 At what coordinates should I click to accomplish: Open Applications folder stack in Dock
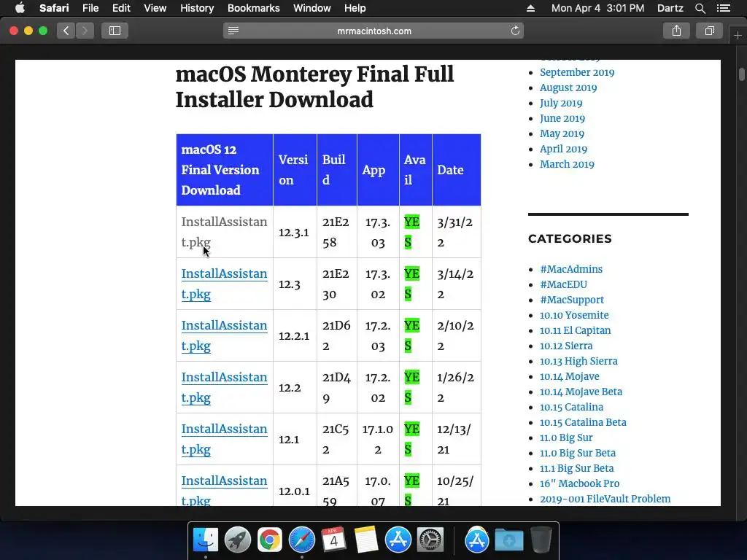pos(477,540)
